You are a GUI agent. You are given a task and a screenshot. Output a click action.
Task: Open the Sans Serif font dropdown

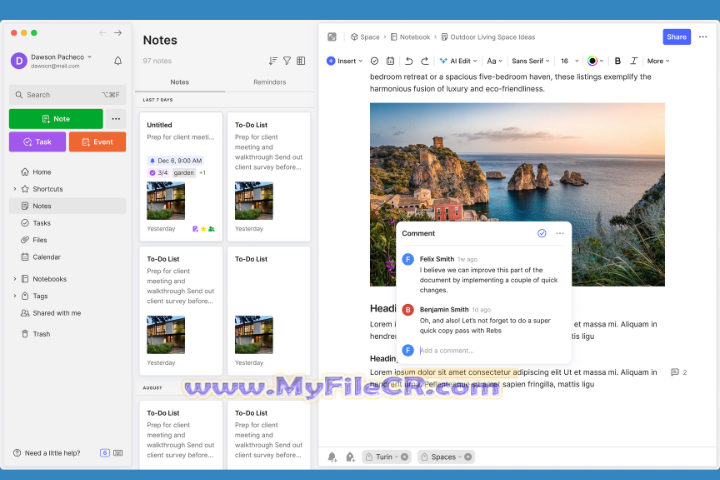(530, 61)
